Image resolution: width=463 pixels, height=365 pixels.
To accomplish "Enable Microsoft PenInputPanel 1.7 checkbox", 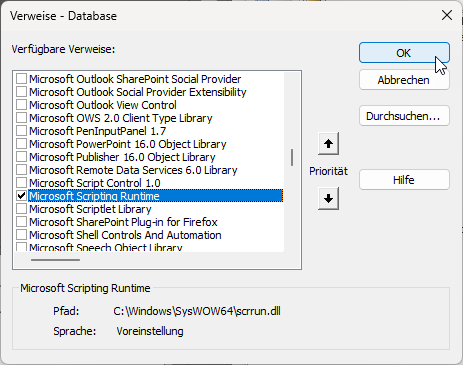I will (22, 131).
